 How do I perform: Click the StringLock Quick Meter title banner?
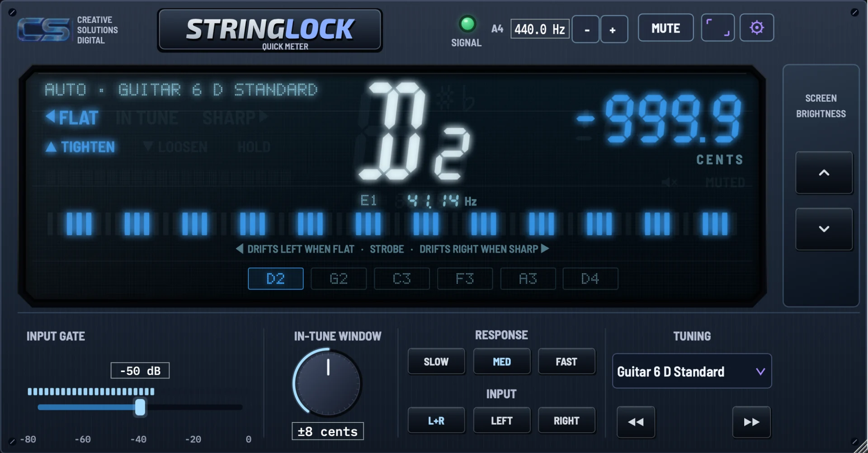coord(270,30)
